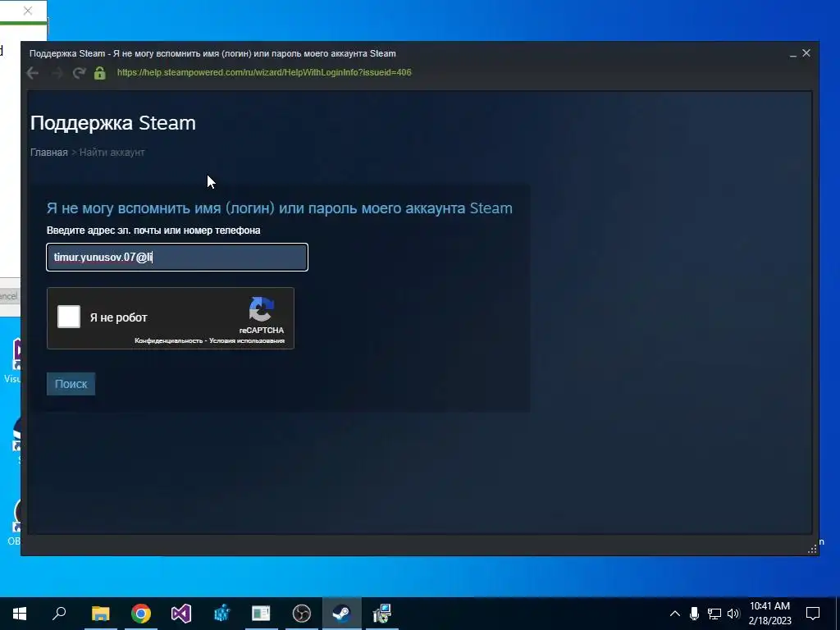Image resolution: width=840 pixels, height=630 pixels.
Task: Close the Steam support window
Action: pyautogui.click(x=806, y=53)
